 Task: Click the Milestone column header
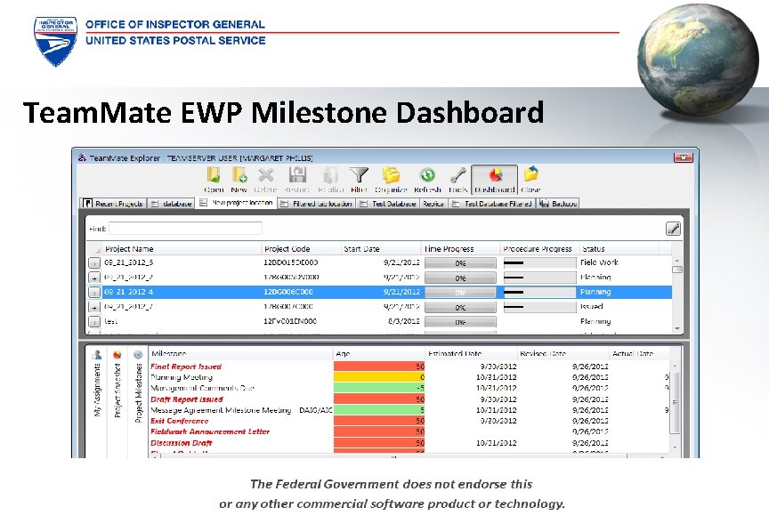[241, 353]
